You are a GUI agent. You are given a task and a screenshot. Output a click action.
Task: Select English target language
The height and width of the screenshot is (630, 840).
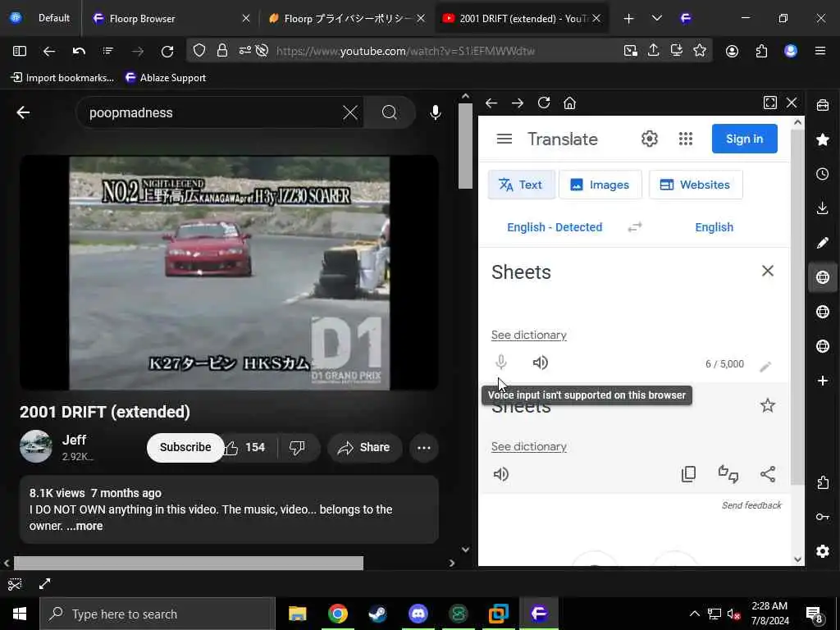[714, 227]
